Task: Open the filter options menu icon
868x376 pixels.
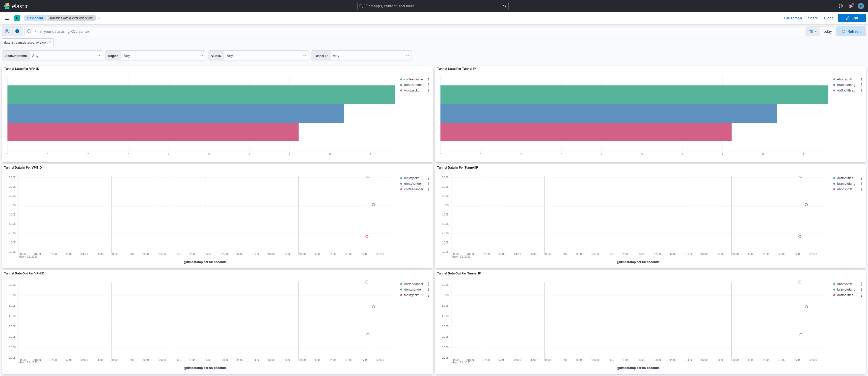Action: coord(7,31)
